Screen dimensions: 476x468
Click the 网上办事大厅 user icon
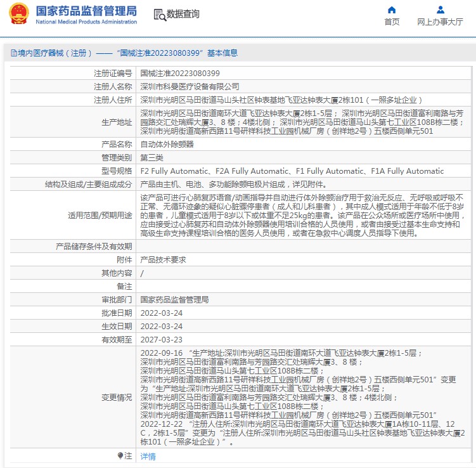pos(440,10)
